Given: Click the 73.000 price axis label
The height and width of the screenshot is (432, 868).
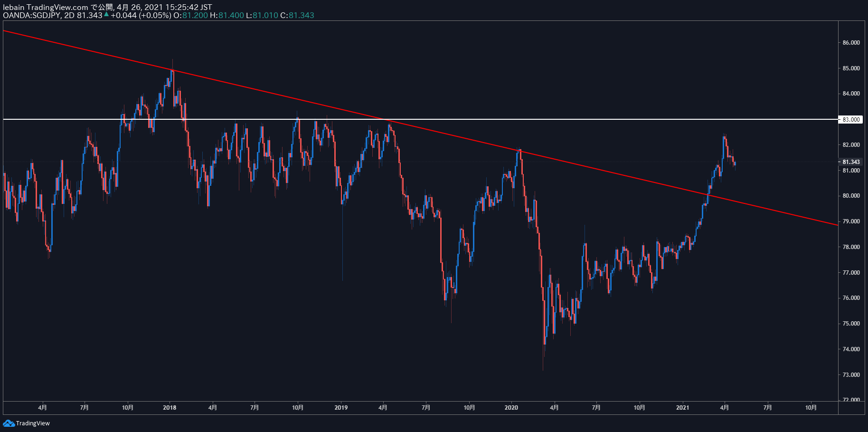Looking at the screenshot, I should 851,375.
